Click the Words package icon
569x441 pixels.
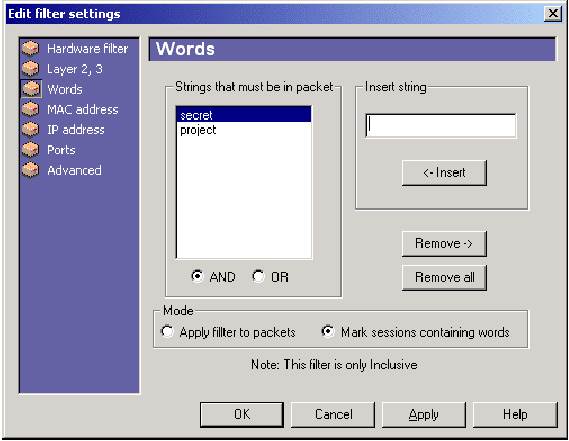tap(30, 89)
